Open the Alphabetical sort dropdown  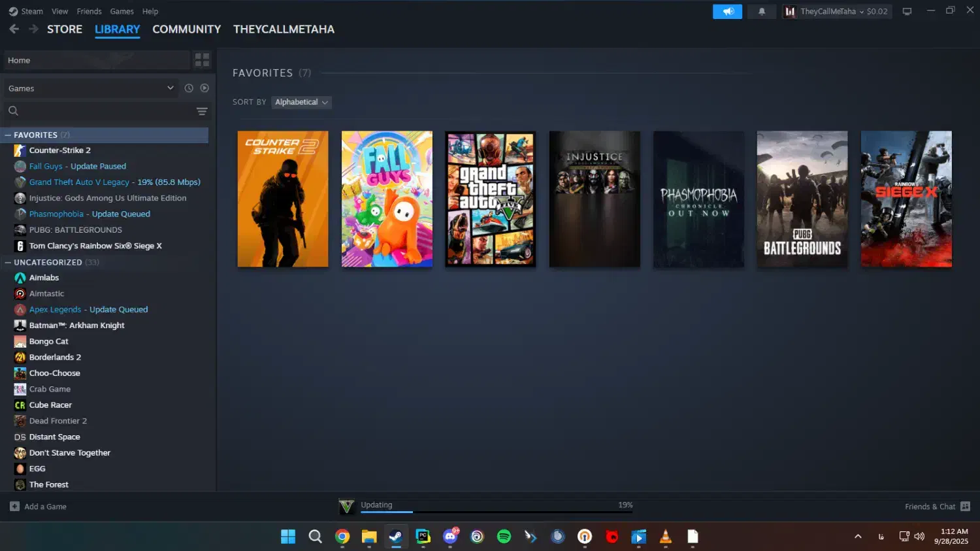pos(301,103)
